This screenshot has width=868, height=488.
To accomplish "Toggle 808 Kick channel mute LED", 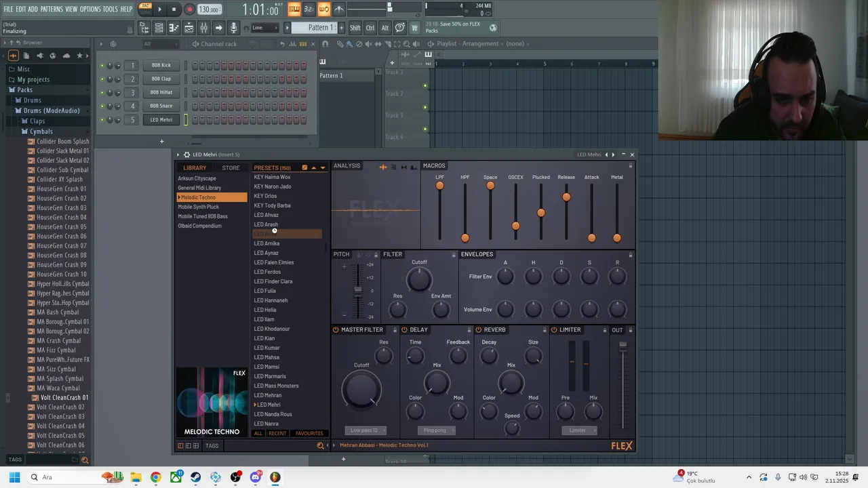I will [x=102, y=65].
